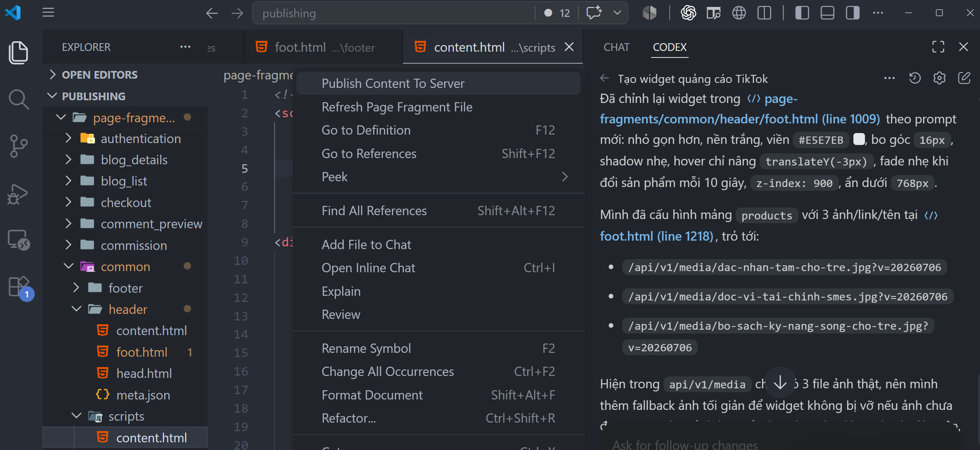This screenshot has width=980, height=450.
Task: Click the publishing command center search box
Action: [x=394, y=13]
